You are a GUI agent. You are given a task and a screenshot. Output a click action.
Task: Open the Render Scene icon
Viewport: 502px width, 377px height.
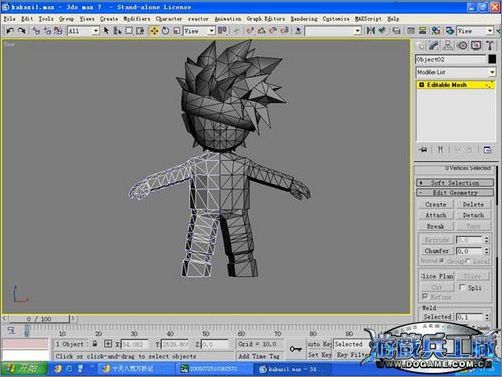450,31
